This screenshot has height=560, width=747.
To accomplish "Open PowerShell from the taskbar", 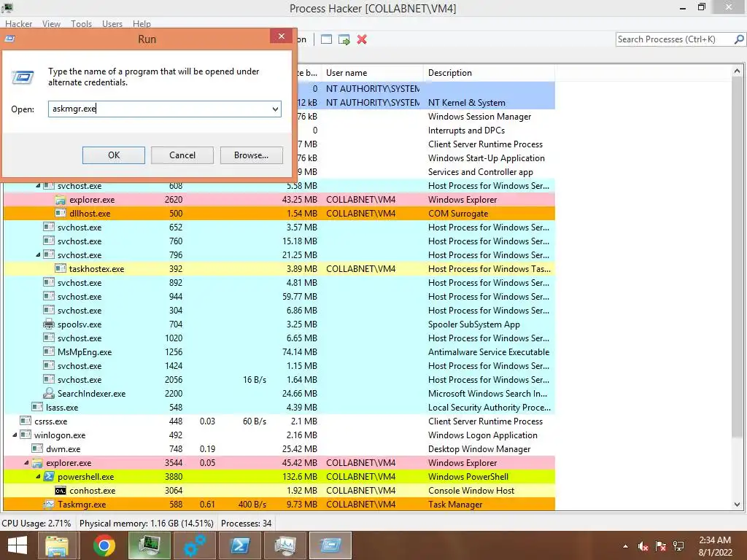I will click(239, 545).
